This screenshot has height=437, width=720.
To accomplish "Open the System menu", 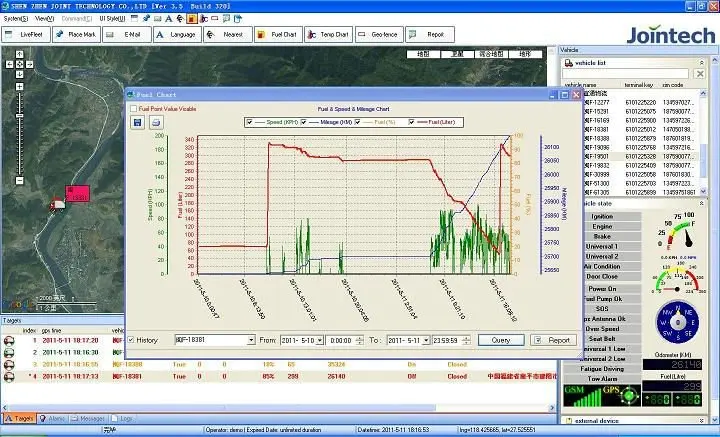I will tap(15, 18).
